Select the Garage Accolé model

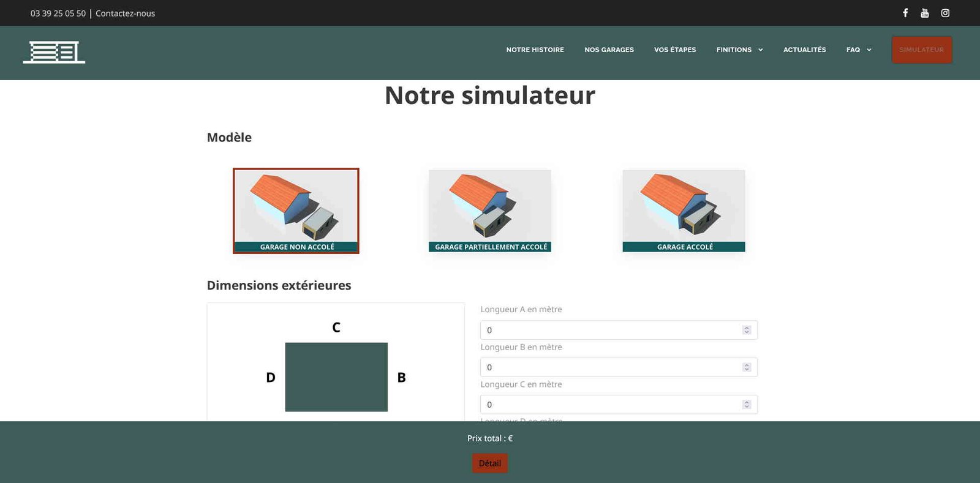(684, 211)
